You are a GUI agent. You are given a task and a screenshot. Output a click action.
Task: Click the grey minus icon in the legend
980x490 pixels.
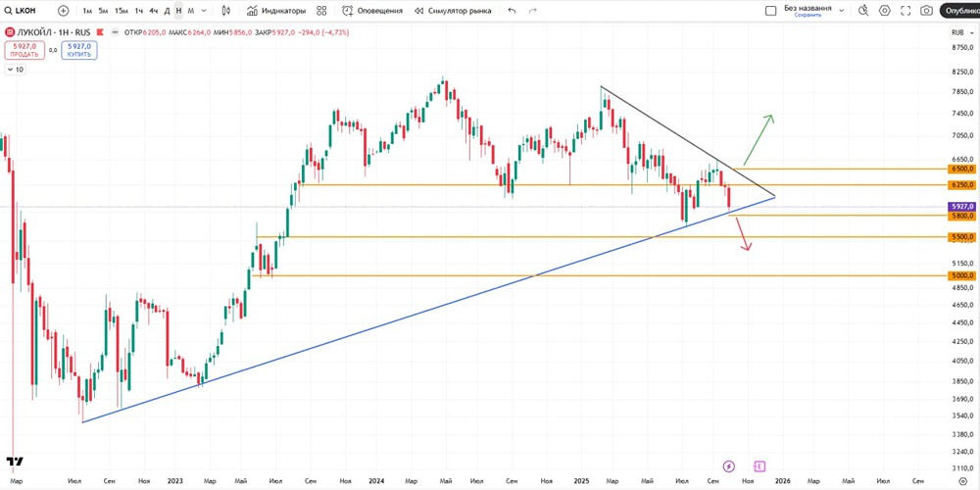coord(117,32)
